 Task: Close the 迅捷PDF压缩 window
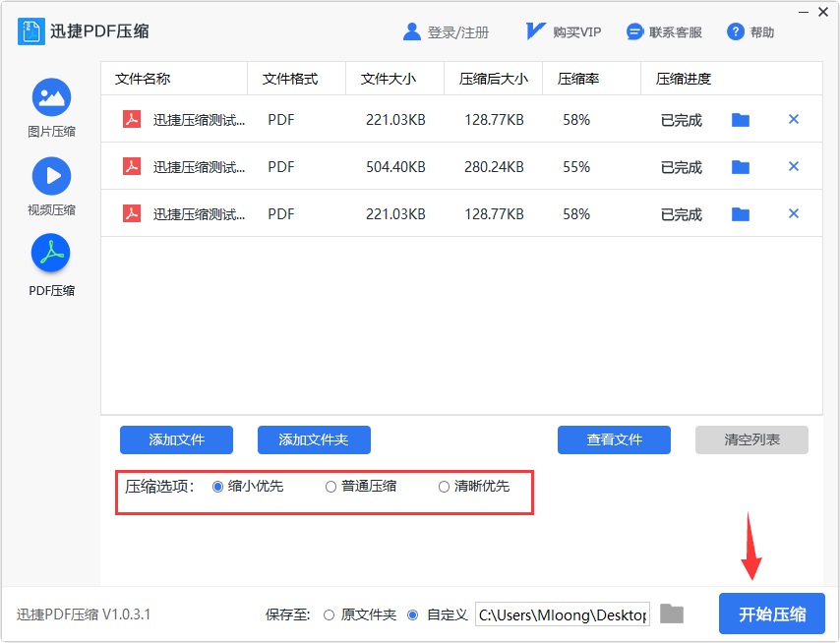823,12
